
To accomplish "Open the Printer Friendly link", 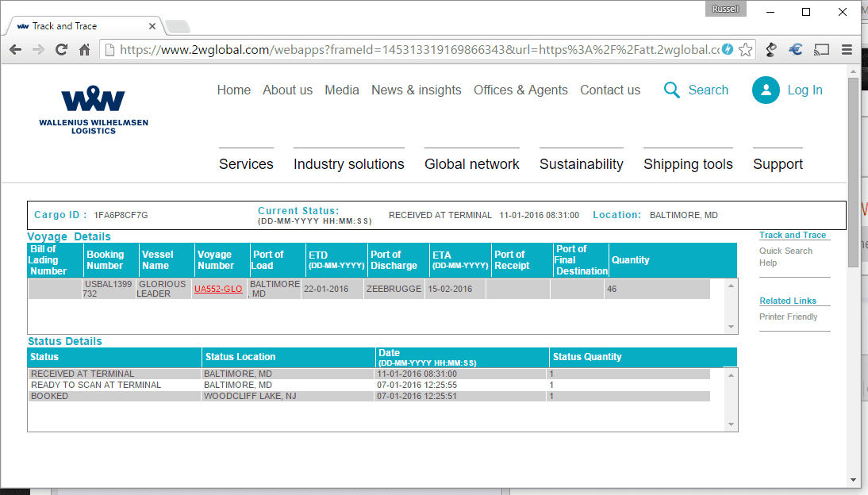I will pos(789,317).
